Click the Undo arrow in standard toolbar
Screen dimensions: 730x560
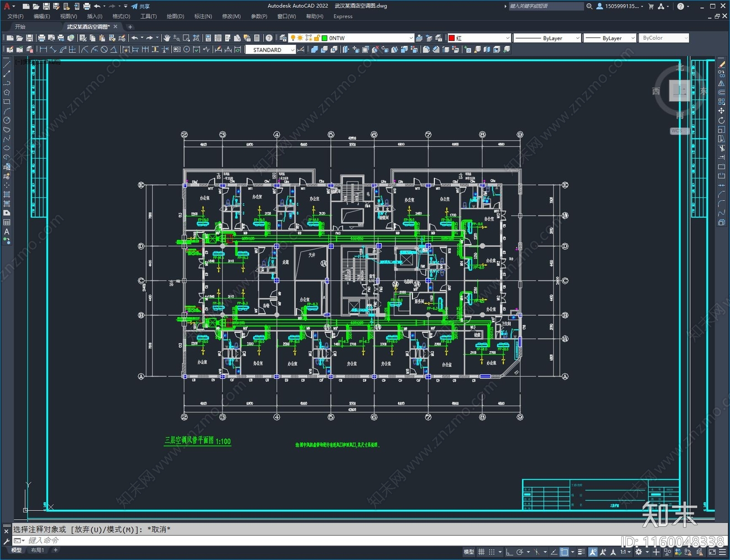click(x=135, y=38)
